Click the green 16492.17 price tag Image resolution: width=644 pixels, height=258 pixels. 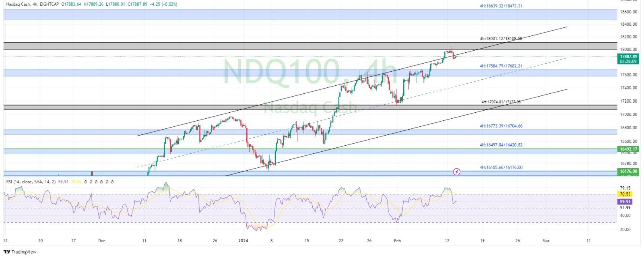click(628, 149)
